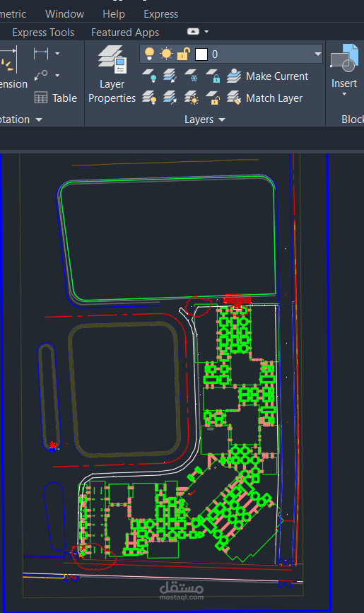Screen dimensions: 364x613
Task: Expand the Linear dimension dropdown arrow
Action: (x=57, y=53)
